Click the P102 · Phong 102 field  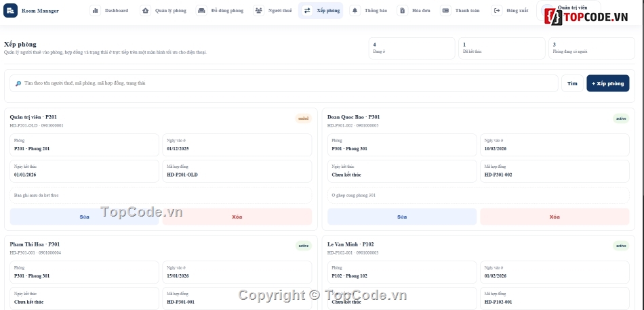tap(402, 272)
